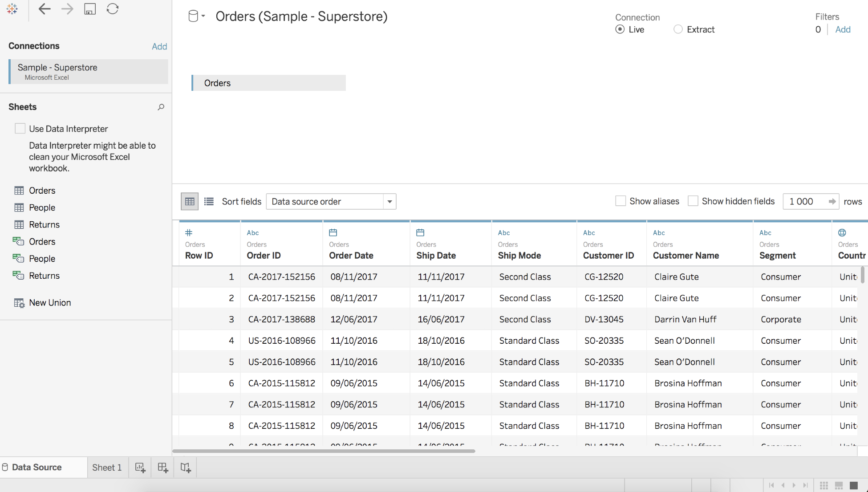Show tabs view in status bar
This screenshot has height=492, width=868.
(x=854, y=485)
